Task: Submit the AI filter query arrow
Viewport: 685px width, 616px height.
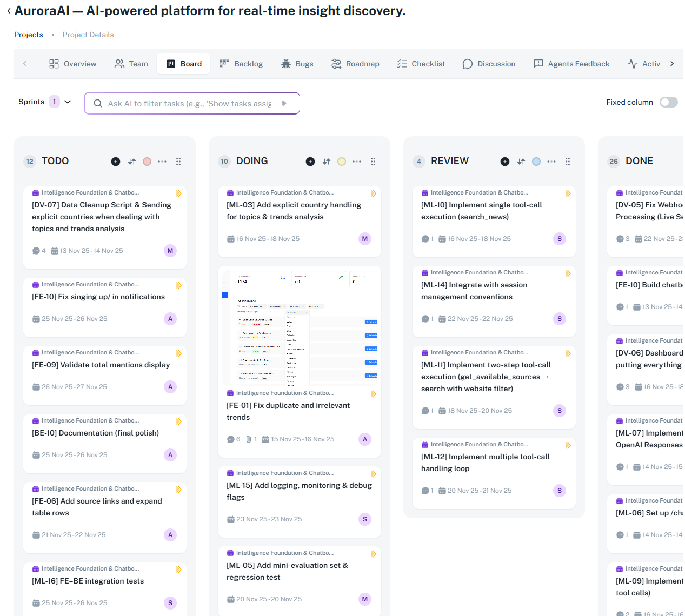Action: click(284, 103)
